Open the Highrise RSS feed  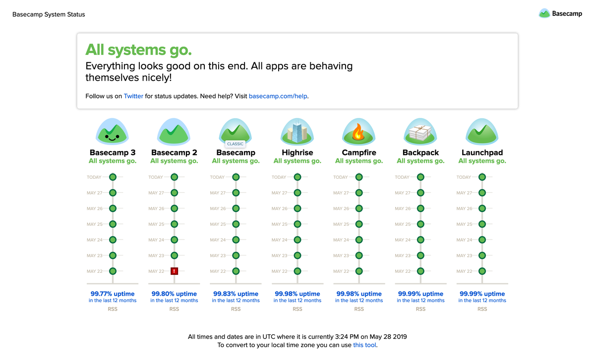297,309
